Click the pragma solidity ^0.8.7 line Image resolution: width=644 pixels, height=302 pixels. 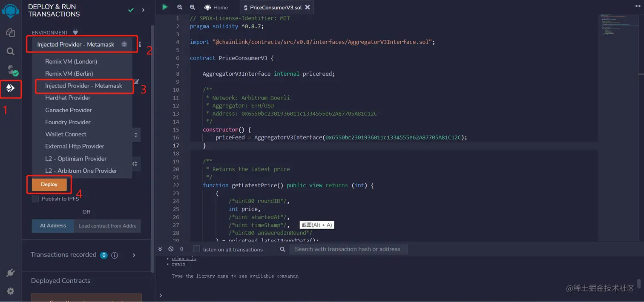tap(227, 26)
